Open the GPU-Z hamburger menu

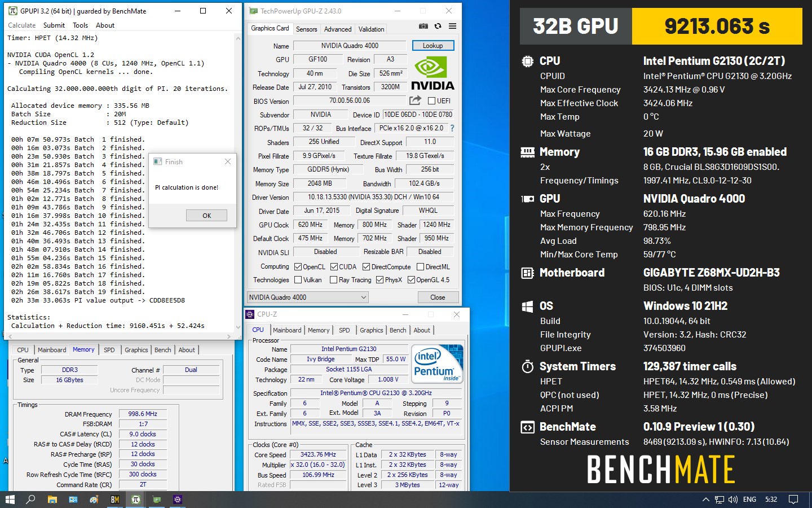tap(452, 26)
